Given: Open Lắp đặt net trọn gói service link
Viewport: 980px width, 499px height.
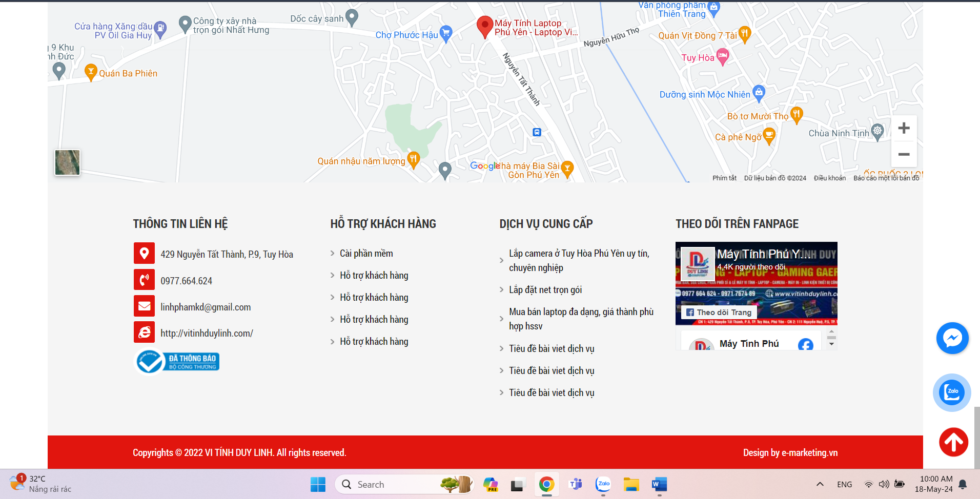Looking at the screenshot, I should tap(545, 290).
